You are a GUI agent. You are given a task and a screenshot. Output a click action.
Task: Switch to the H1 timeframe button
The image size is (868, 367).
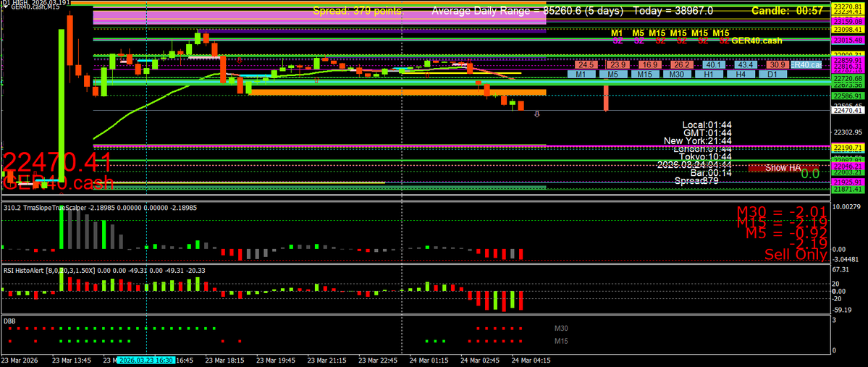click(709, 74)
